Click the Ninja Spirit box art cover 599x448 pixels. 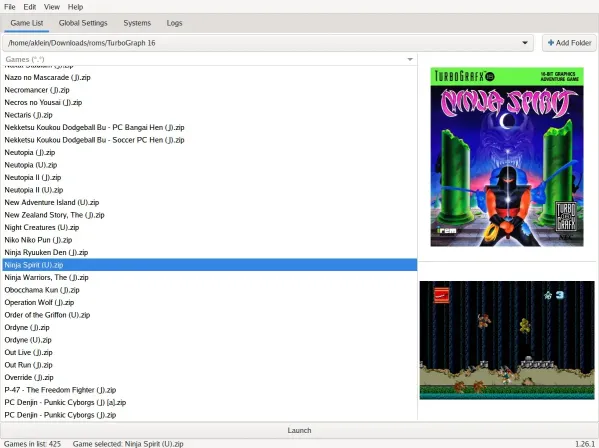(507, 157)
